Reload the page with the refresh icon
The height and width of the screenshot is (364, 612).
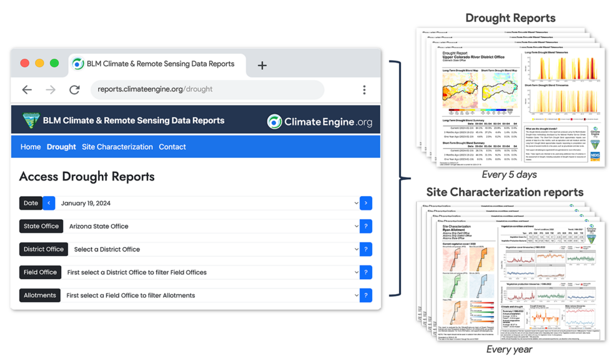click(74, 90)
